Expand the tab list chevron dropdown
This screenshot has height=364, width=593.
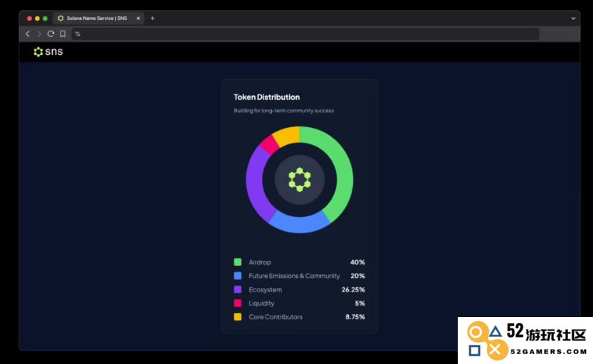573,18
